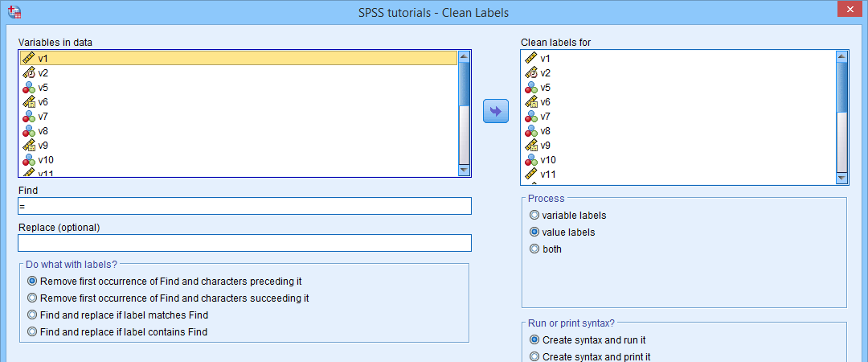Click the Replace (optional) input field
The width and height of the screenshot is (868, 362).
244,243
